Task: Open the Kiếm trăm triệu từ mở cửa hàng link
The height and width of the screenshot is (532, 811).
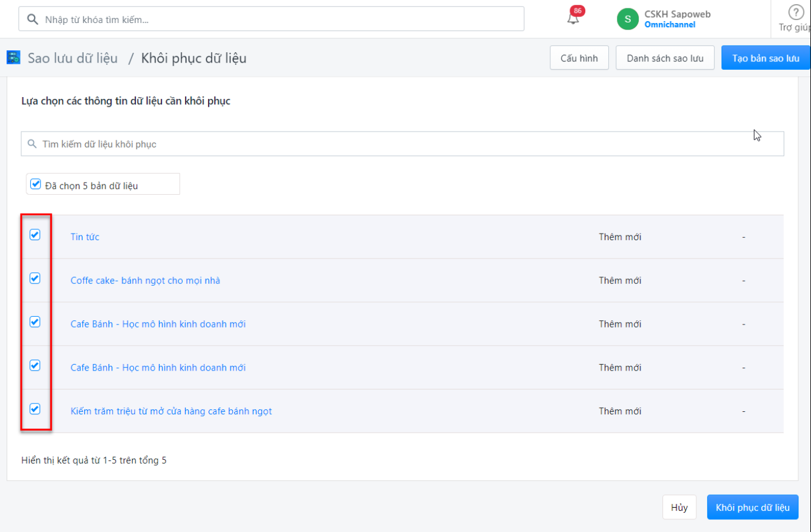Action: 171,411
